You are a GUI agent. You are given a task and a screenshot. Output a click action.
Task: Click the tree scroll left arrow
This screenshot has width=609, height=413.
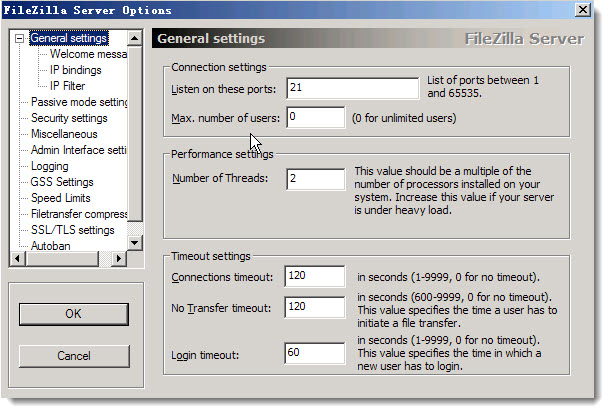(17, 258)
